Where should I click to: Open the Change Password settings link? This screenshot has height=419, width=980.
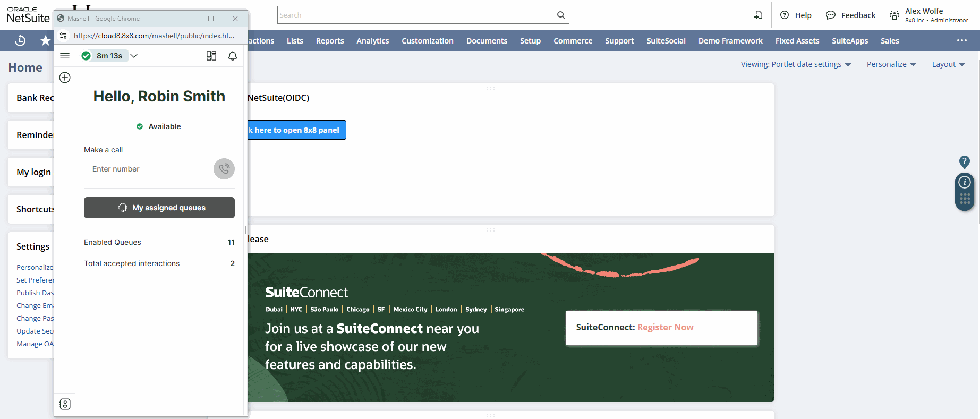coord(35,318)
